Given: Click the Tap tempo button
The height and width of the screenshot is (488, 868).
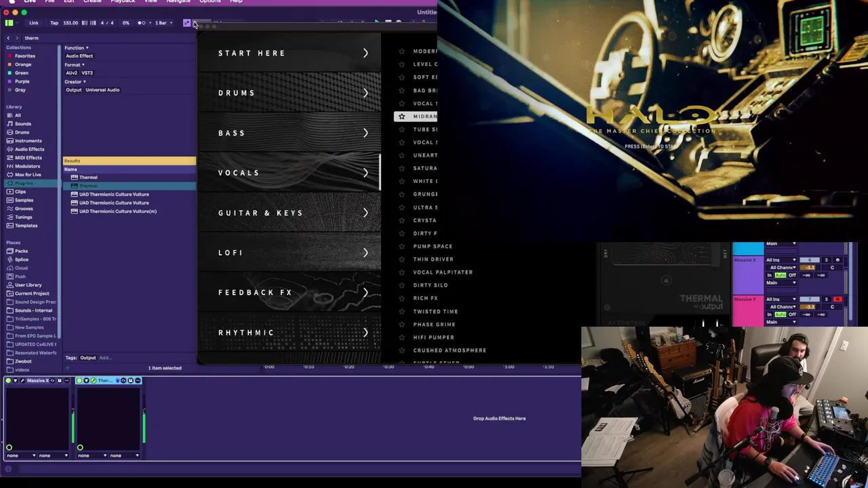Looking at the screenshot, I should (x=54, y=23).
